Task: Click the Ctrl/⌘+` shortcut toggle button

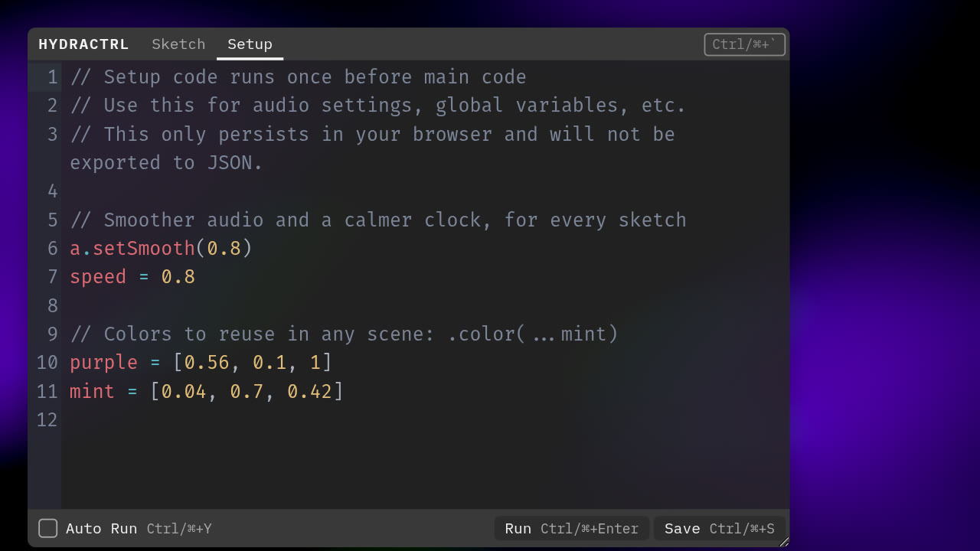Action: 744,44
